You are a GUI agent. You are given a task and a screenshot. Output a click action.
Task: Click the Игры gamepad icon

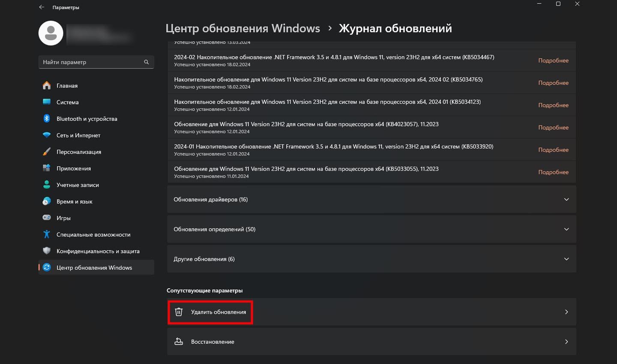click(x=47, y=218)
